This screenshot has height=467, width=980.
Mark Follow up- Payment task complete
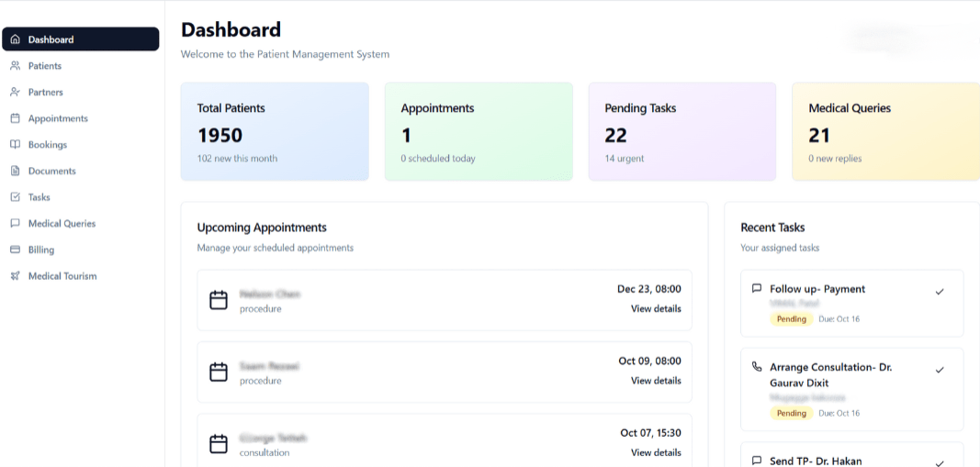[x=940, y=292]
